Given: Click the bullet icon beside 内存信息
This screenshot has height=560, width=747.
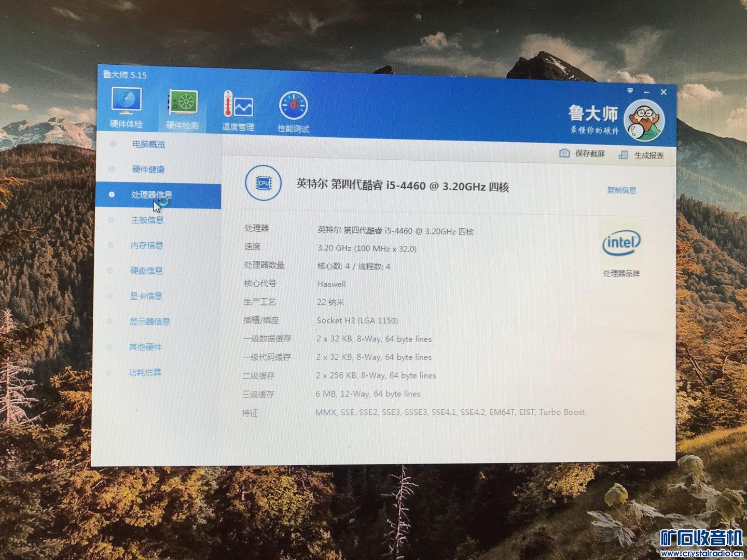Looking at the screenshot, I should (x=110, y=245).
